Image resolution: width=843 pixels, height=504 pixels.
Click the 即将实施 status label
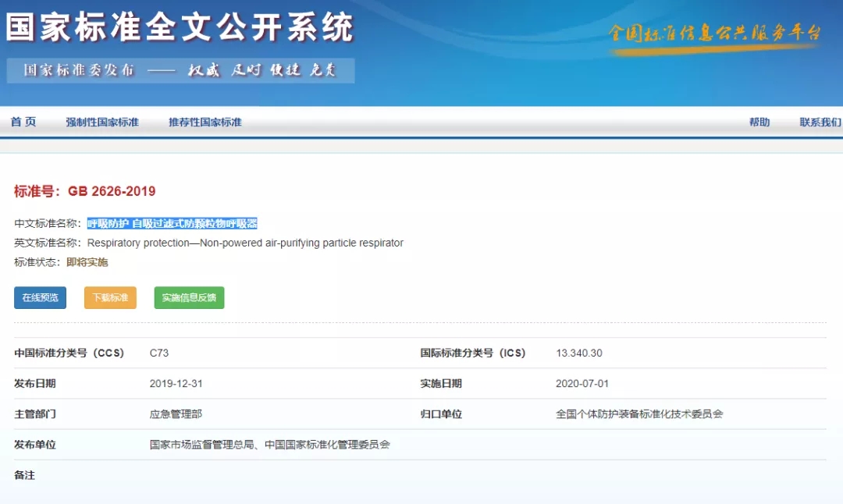(88, 262)
